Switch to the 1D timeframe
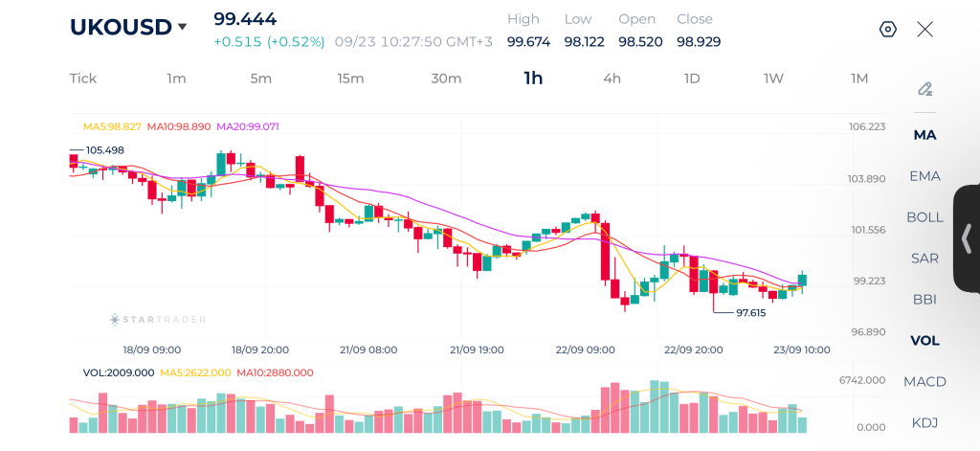The width and height of the screenshot is (980, 451). click(x=691, y=79)
